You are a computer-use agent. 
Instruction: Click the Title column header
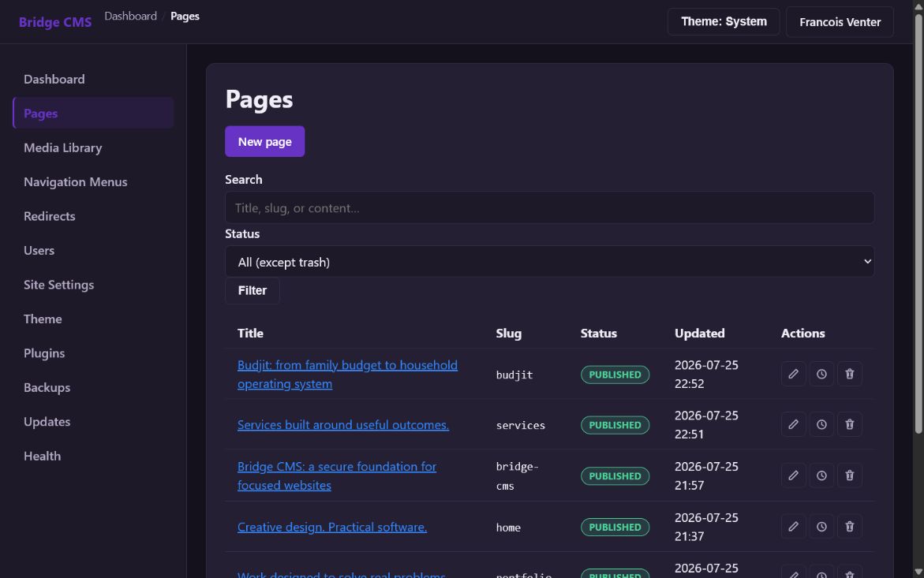[x=250, y=333]
